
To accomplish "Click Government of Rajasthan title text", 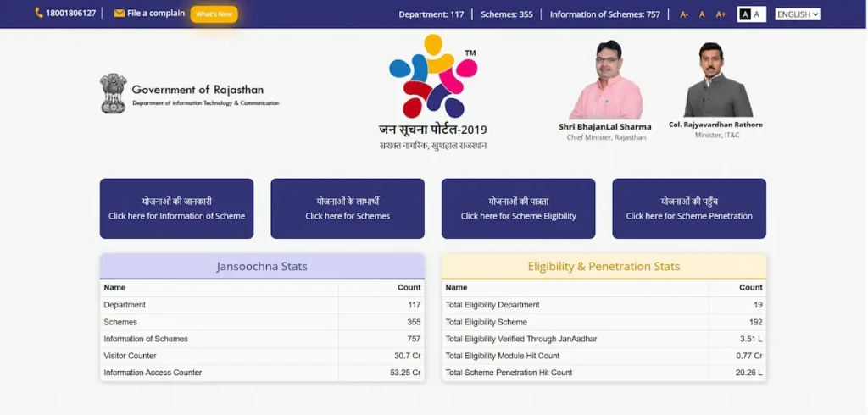I will 198,90.
